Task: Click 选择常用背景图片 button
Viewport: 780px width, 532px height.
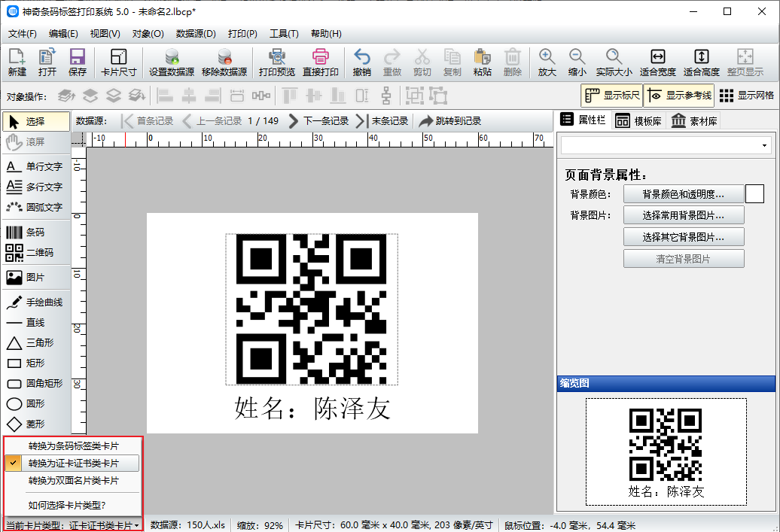Action: tap(683, 215)
